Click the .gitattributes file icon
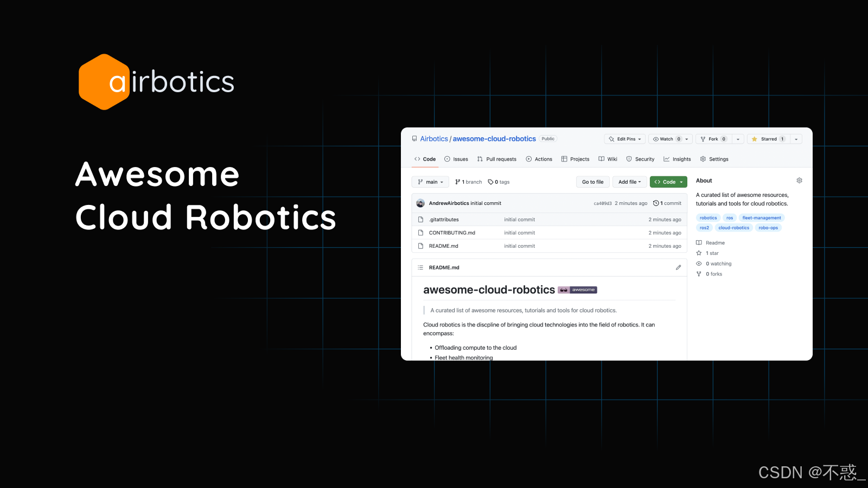The width and height of the screenshot is (868, 488). tap(420, 220)
